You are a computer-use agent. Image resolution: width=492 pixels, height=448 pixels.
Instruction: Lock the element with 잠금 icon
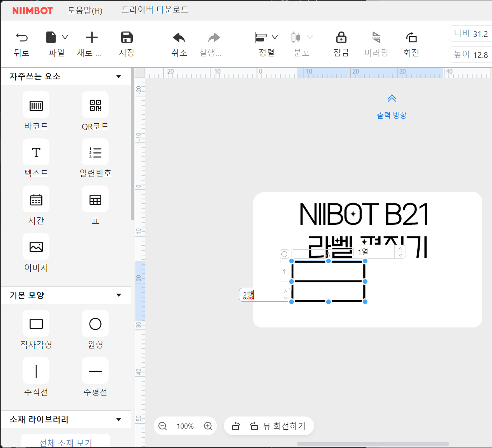(341, 38)
